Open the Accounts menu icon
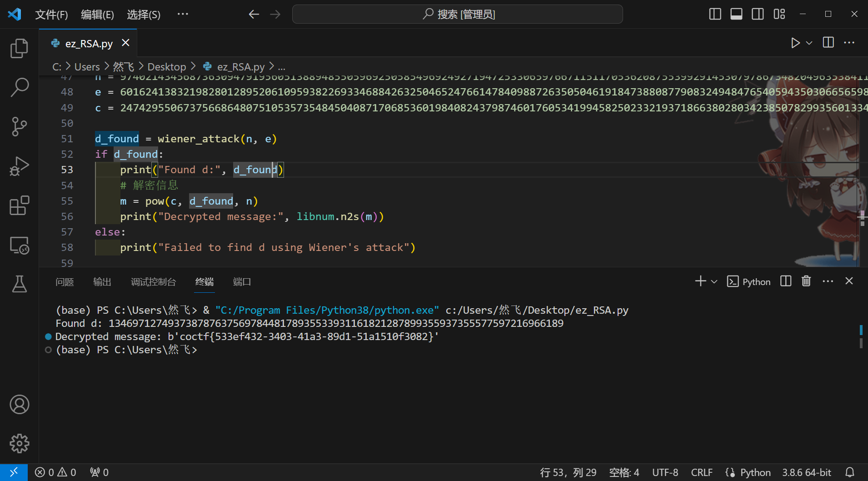868x481 pixels. tap(19, 404)
